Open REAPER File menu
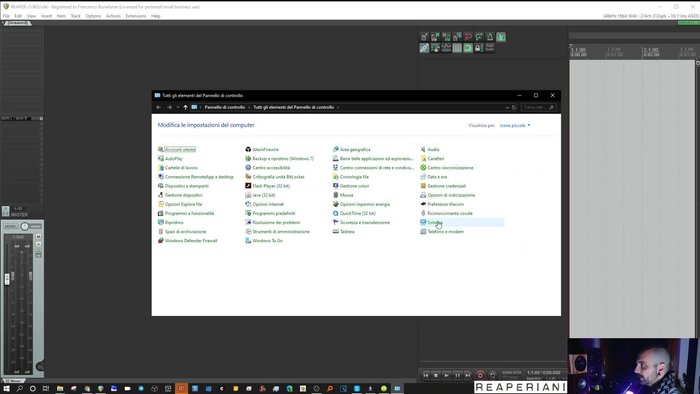This screenshot has width=700, height=394. coord(6,16)
